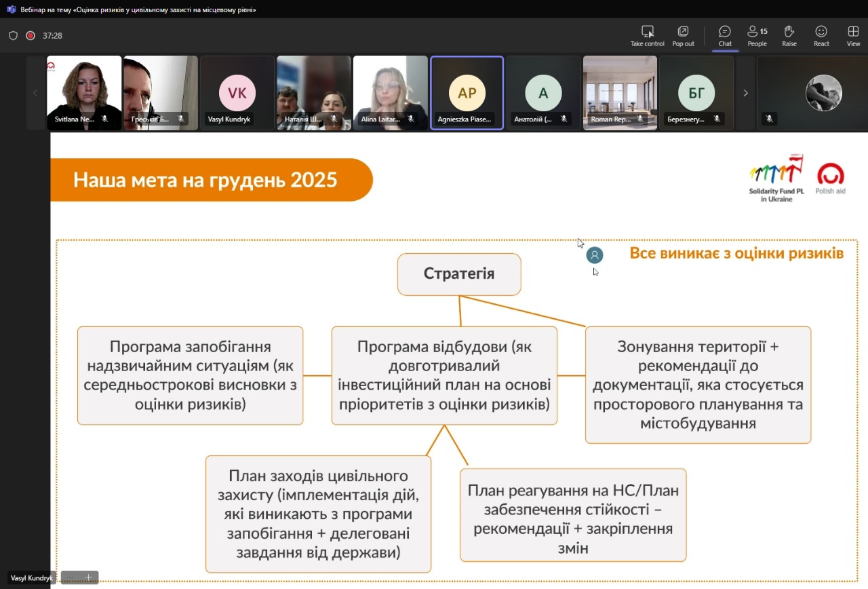Zoom in on shared slide with plus button
The width and height of the screenshot is (868, 589).
tap(88, 577)
